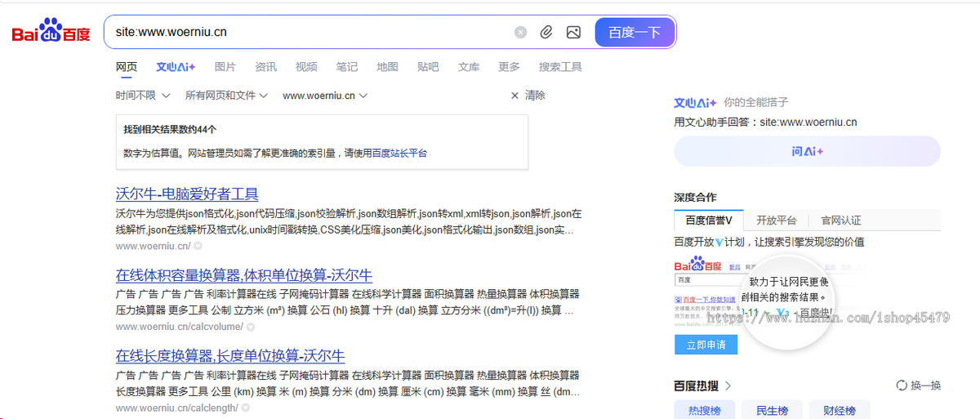Click the Baidu logo
This screenshot has width=980, height=419.
[51, 32]
